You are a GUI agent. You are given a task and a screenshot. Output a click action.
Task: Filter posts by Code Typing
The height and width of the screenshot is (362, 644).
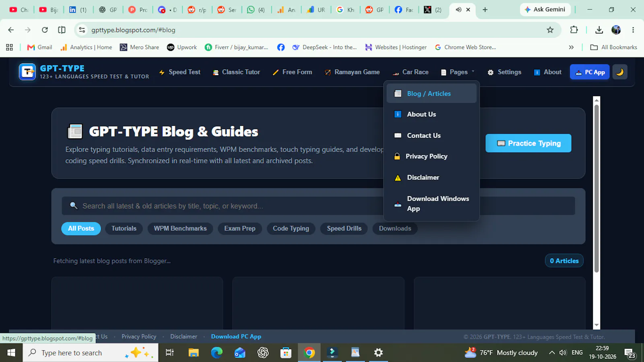[291, 228]
